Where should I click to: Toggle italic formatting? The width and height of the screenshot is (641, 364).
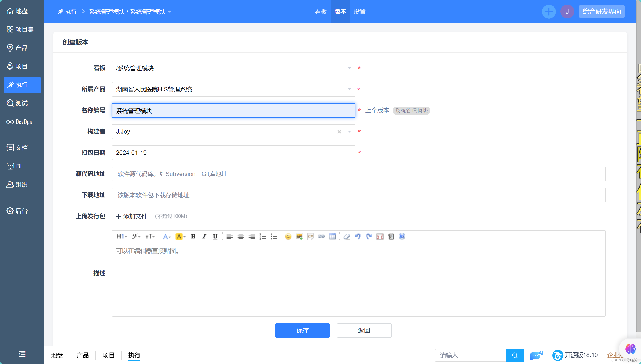204,236
